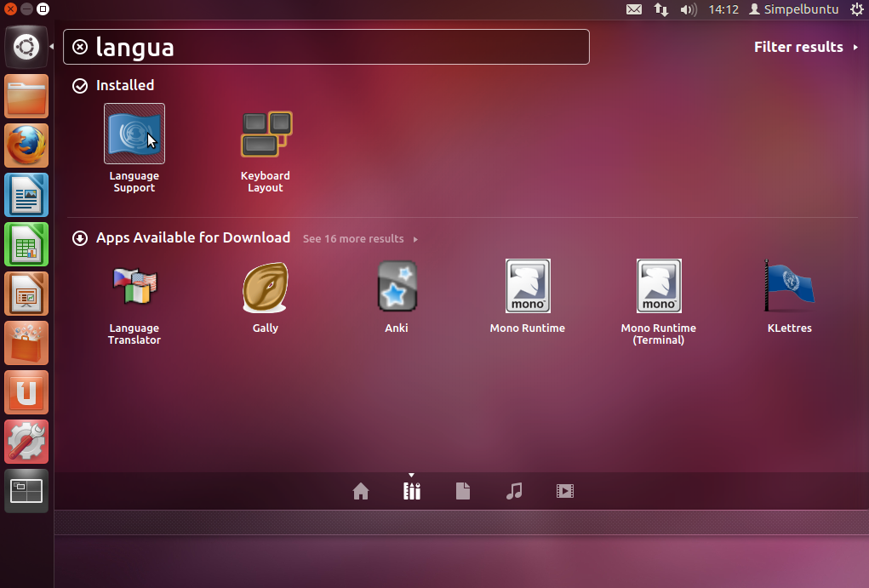Select the Mono Runtime app icon
This screenshot has height=588, width=869.
click(x=528, y=287)
